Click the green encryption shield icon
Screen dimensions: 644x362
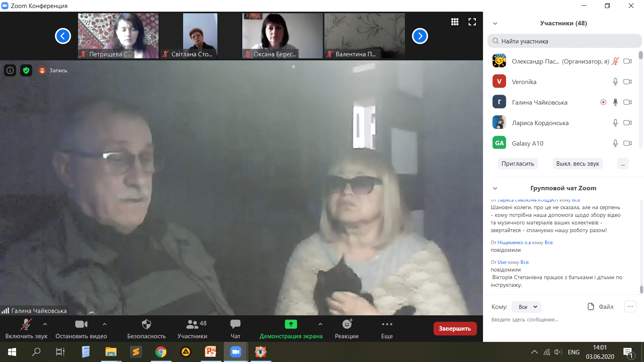26,70
